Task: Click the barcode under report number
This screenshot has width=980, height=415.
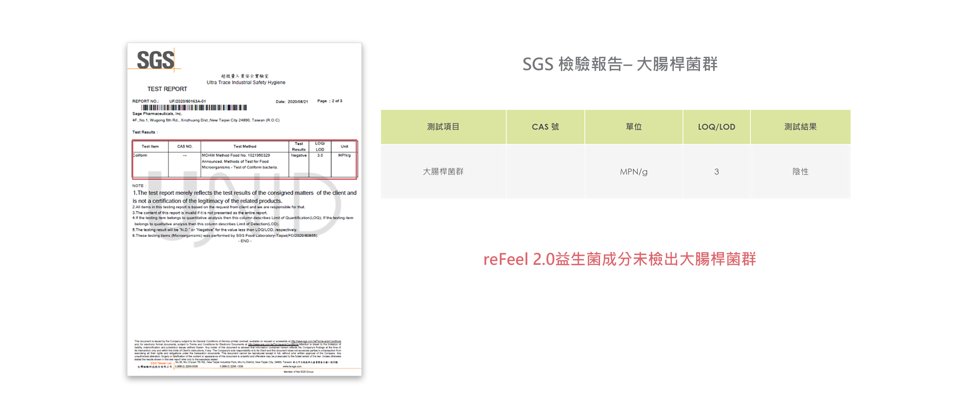Action: [x=194, y=108]
